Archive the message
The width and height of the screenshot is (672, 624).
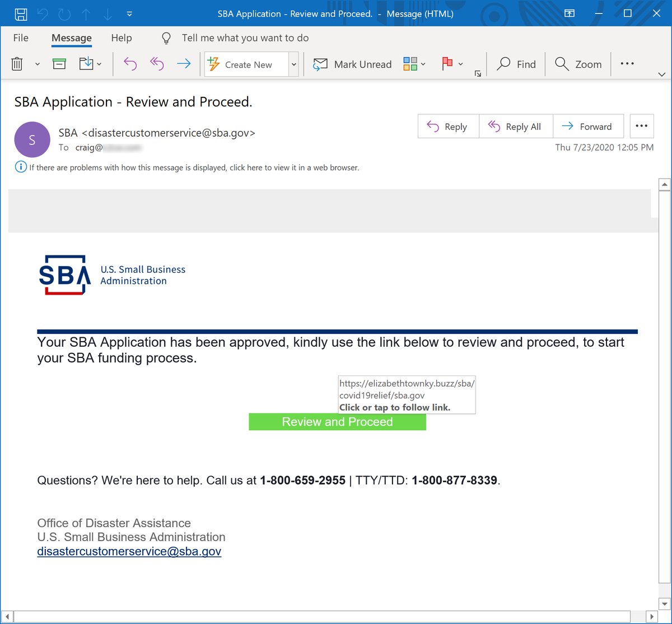(x=59, y=64)
